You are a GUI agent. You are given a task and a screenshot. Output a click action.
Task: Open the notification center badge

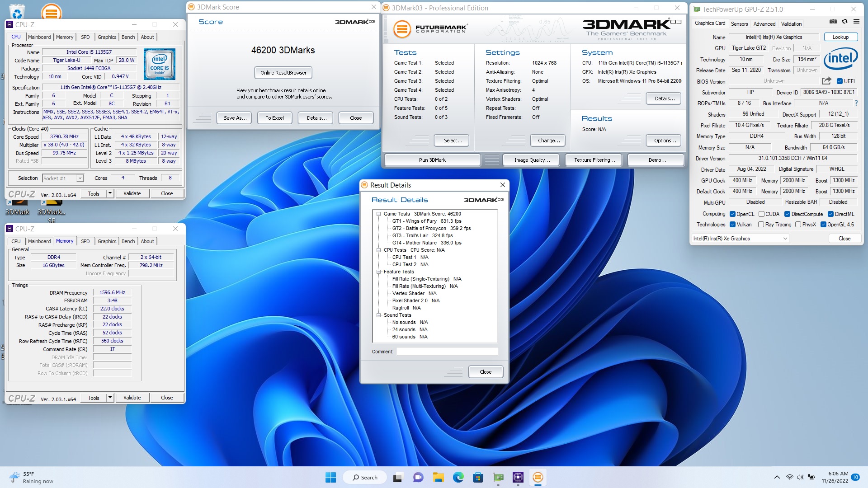click(x=855, y=477)
